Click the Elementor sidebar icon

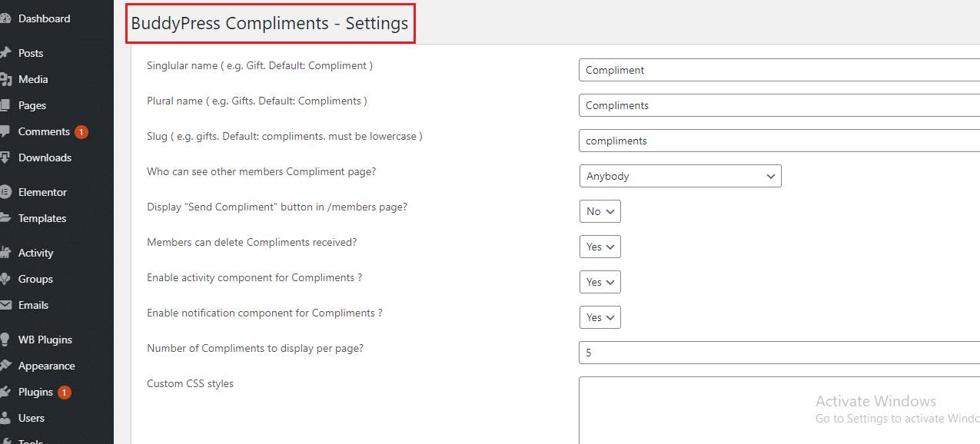click(8, 192)
